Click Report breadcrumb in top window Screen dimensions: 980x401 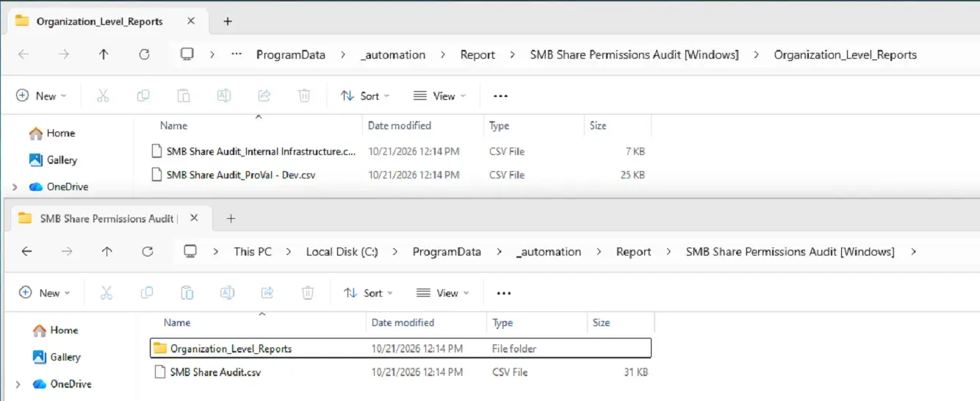coord(478,54)
